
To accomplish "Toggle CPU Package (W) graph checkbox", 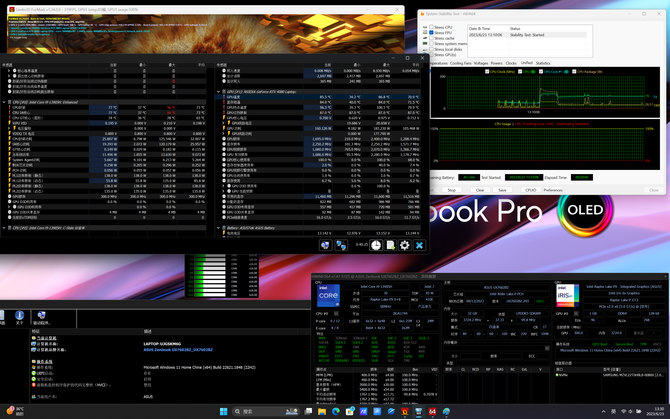I will [x=574, y=72].
